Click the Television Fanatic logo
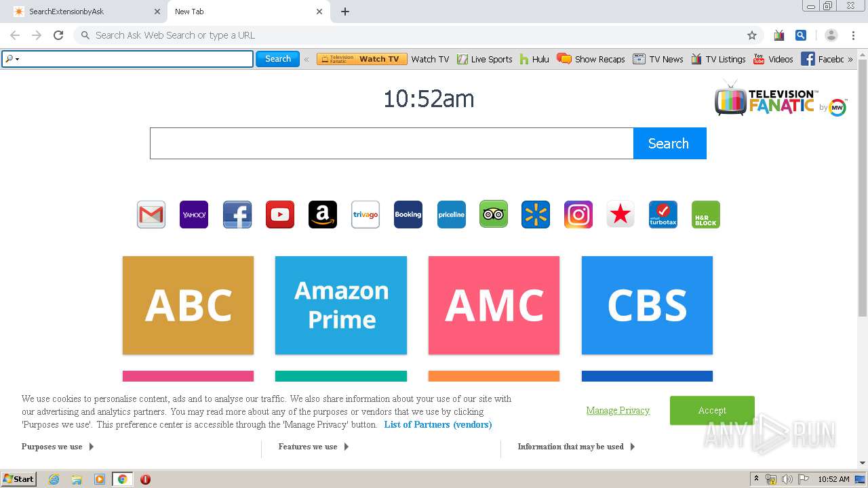 [x=781, y=99]
